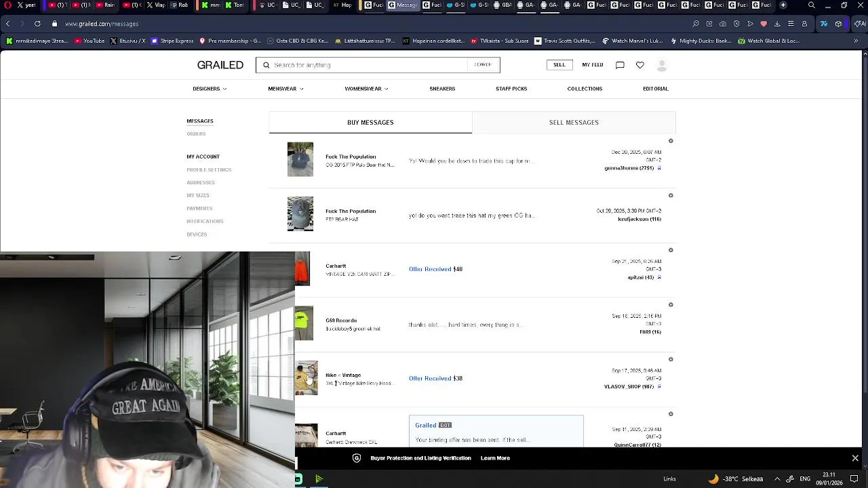Open favorites heart icon in Grailed header

point(639,65)
